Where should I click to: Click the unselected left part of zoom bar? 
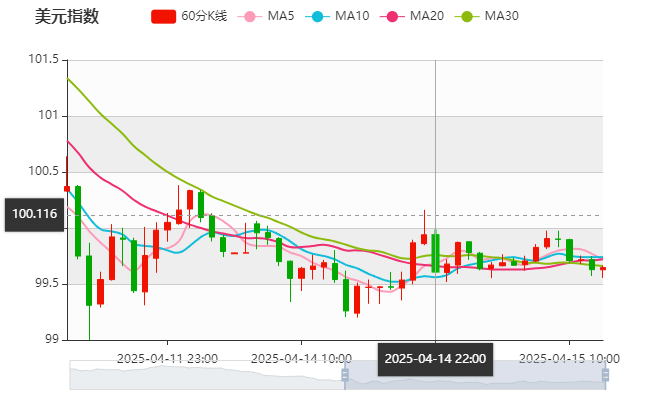pyautogui.click(x=207, y=375)
